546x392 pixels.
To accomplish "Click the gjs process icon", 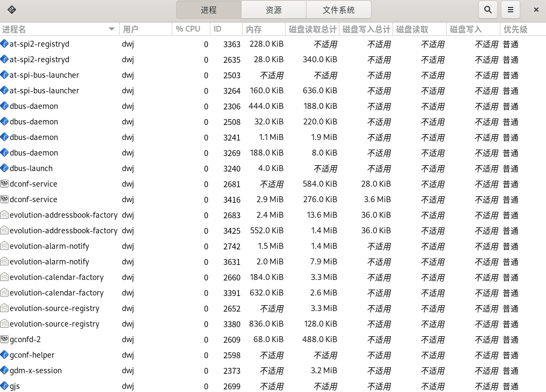I will point(5,386).
